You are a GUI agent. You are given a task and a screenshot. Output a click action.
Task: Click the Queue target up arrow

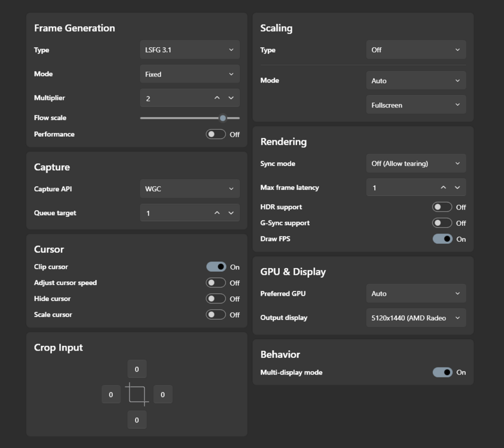[217, 213]
